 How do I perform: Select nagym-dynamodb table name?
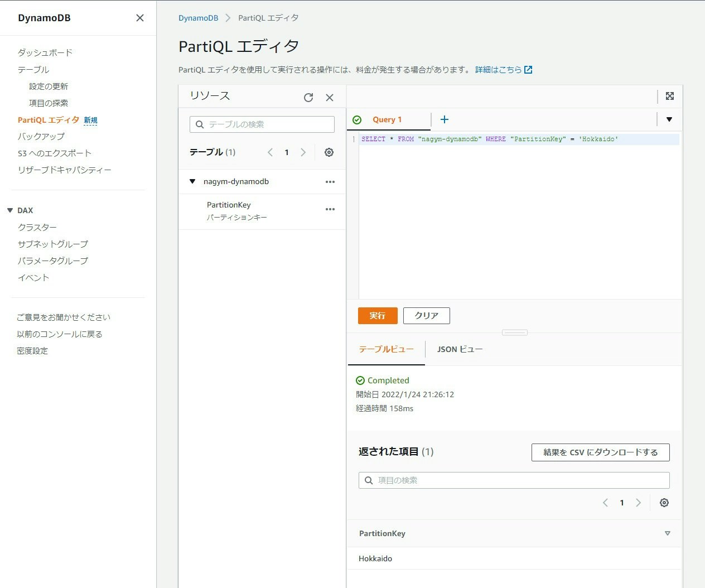236,181
